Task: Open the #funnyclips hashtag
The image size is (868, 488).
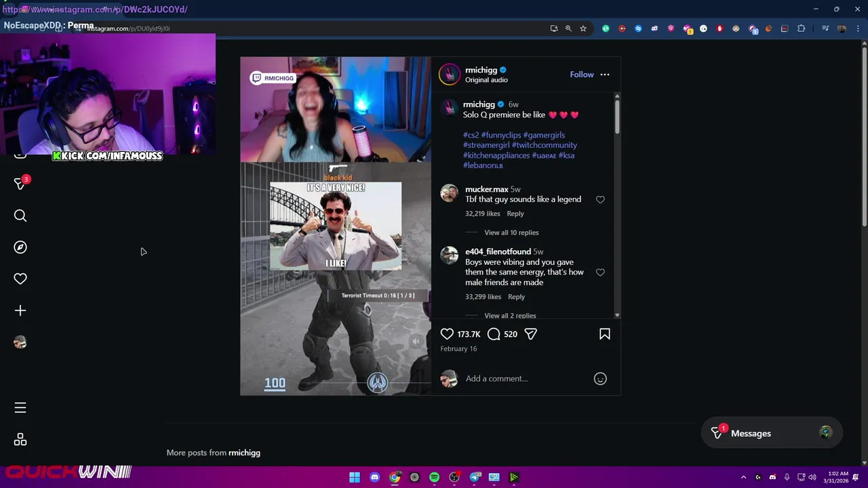Action: point(501,135)
